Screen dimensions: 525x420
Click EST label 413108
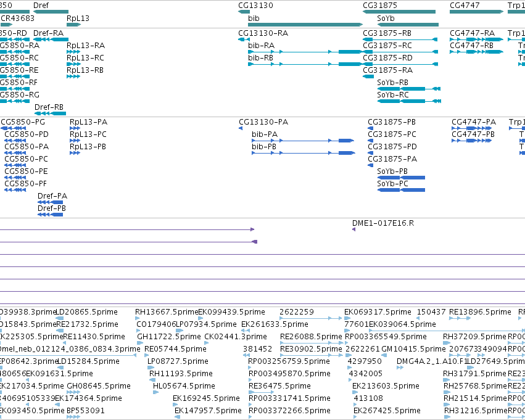368,398
